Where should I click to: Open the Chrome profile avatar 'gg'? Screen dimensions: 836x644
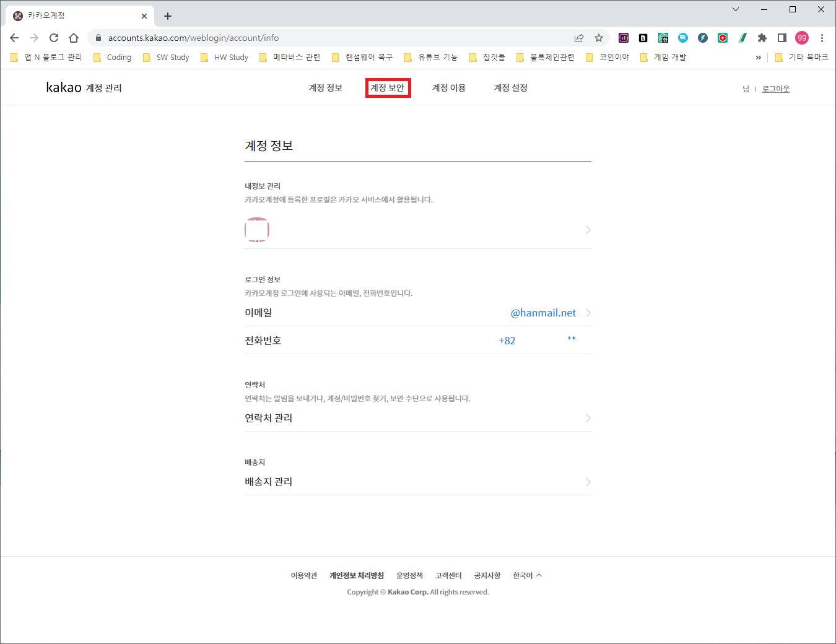click(x=802, y=38)
